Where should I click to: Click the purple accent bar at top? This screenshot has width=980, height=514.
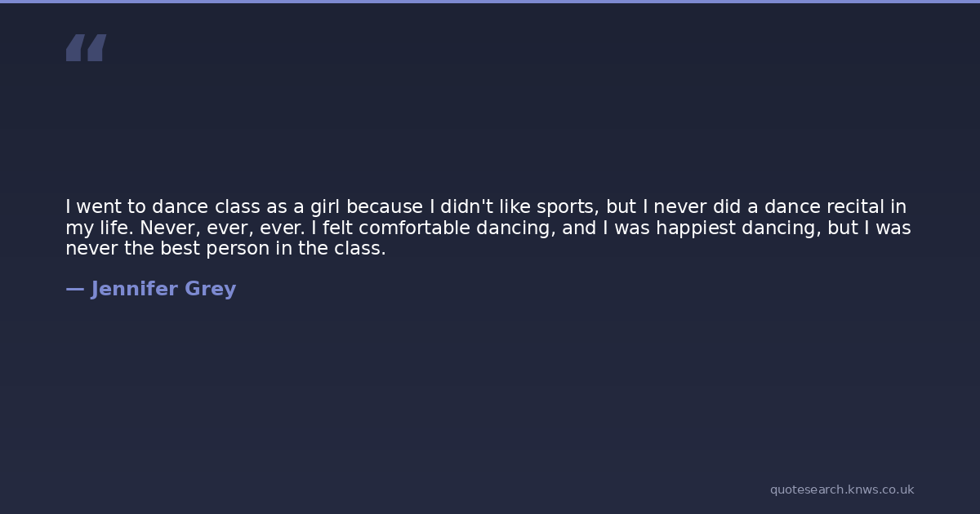click(x=490, y=2)
